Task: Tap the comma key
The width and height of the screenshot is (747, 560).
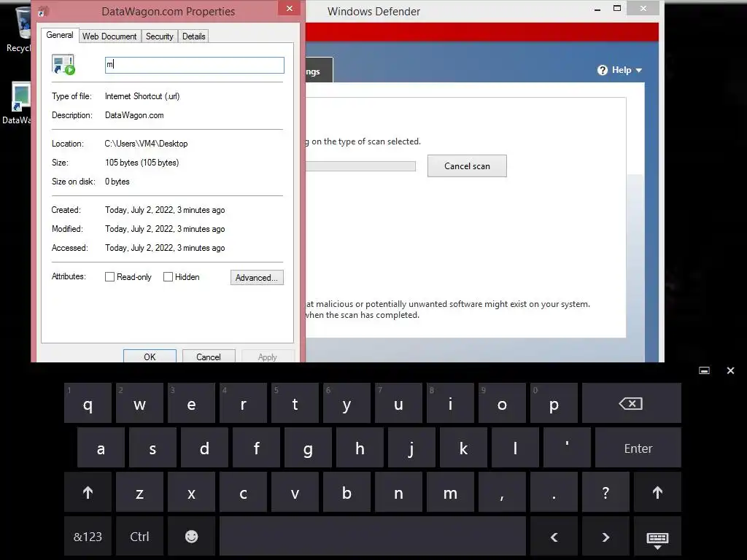Action: coord(502,492)
